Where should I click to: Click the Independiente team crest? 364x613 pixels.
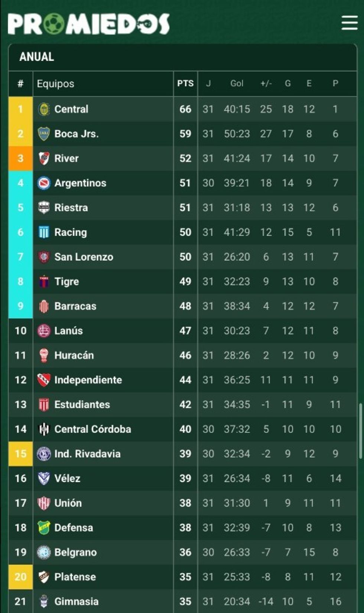point(44,380)
